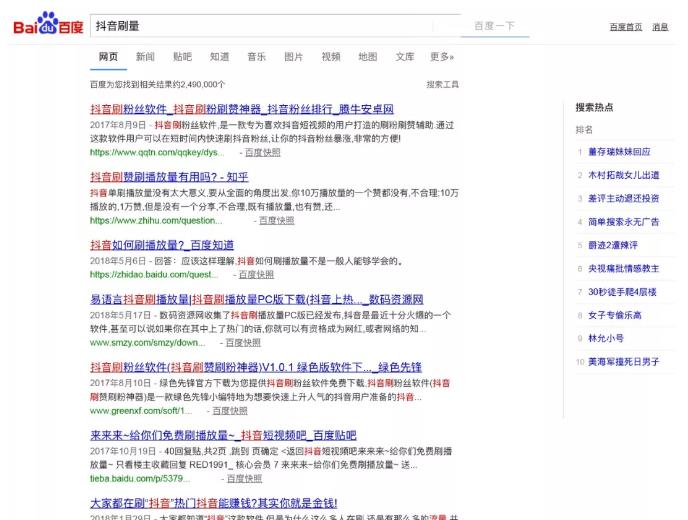Screen dimensions: 688x520
Task: Open qqtn.com result URL
Action: click(157, 152)
